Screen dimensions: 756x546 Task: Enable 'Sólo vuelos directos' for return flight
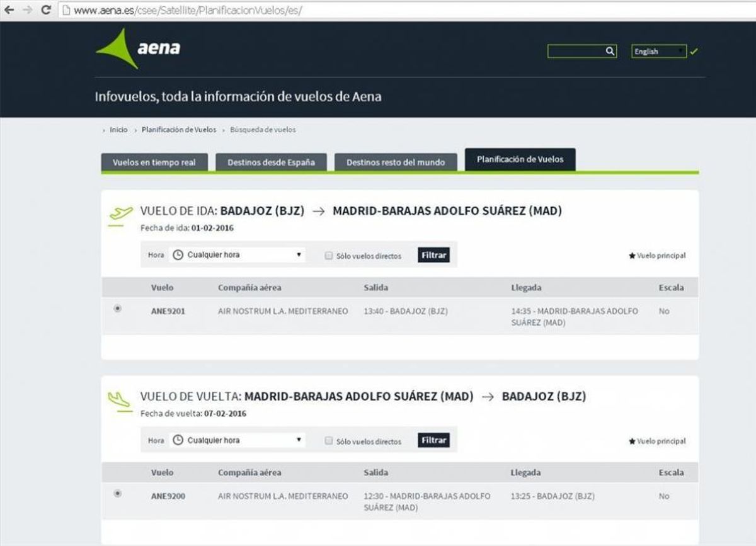coord(328,441)
